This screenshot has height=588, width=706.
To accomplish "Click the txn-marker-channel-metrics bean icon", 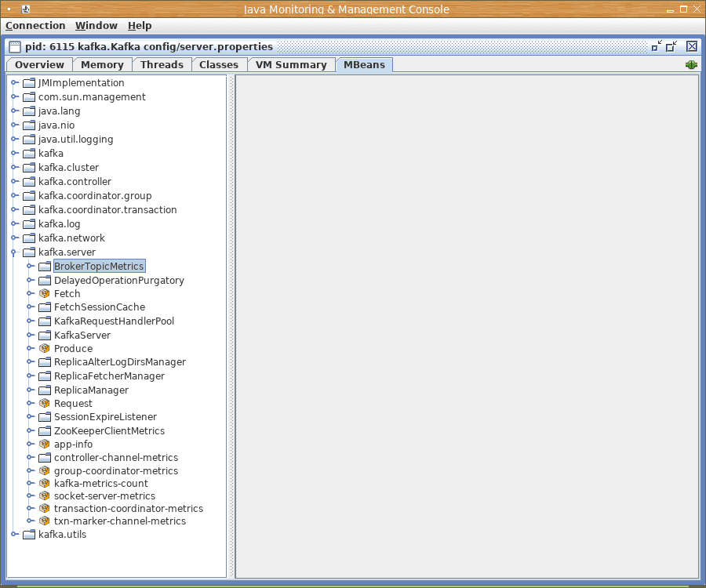I will (x=44, y=521).
